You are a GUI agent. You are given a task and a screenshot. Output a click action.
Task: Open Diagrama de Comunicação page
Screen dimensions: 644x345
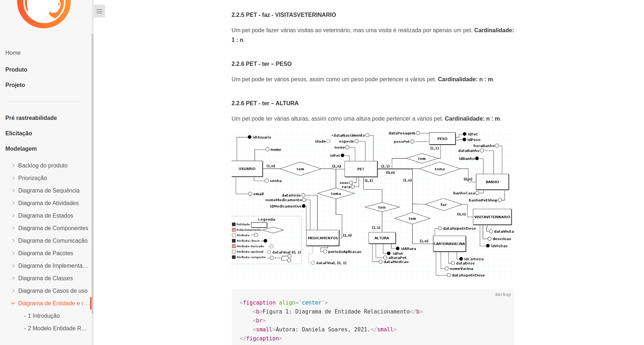[53, 240]
